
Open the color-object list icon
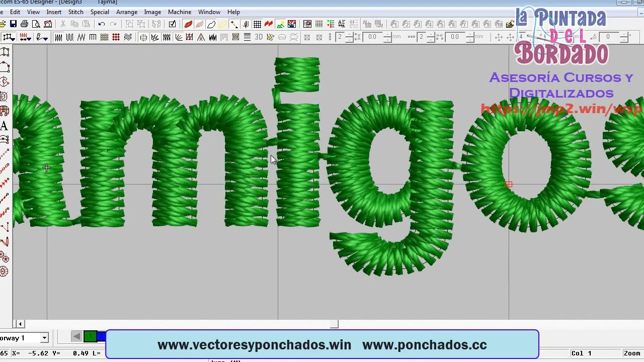331,24
